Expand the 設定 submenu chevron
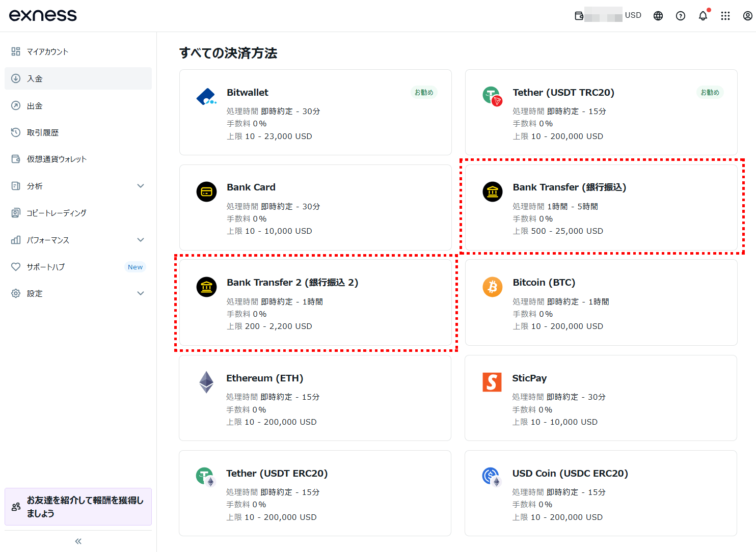 tap(141, 293)
